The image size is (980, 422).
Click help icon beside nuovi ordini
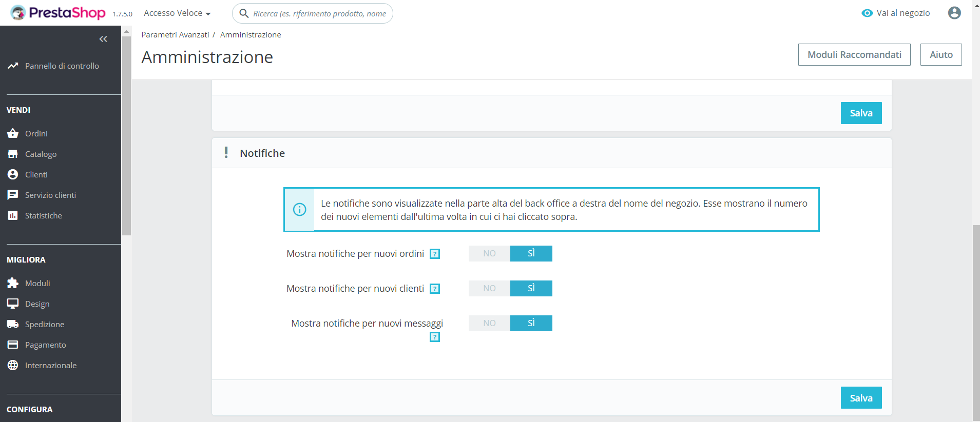click(x=435, y=254)
